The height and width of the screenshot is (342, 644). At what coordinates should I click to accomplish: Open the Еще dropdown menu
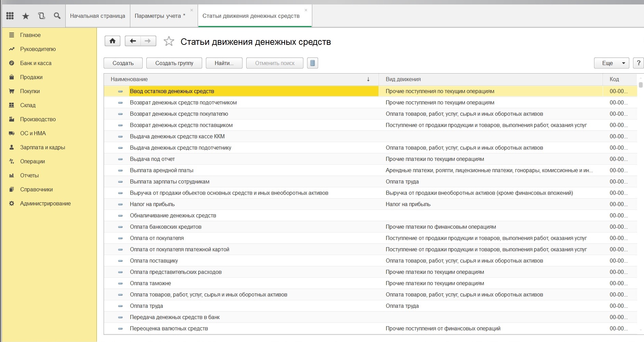(612, 63)
